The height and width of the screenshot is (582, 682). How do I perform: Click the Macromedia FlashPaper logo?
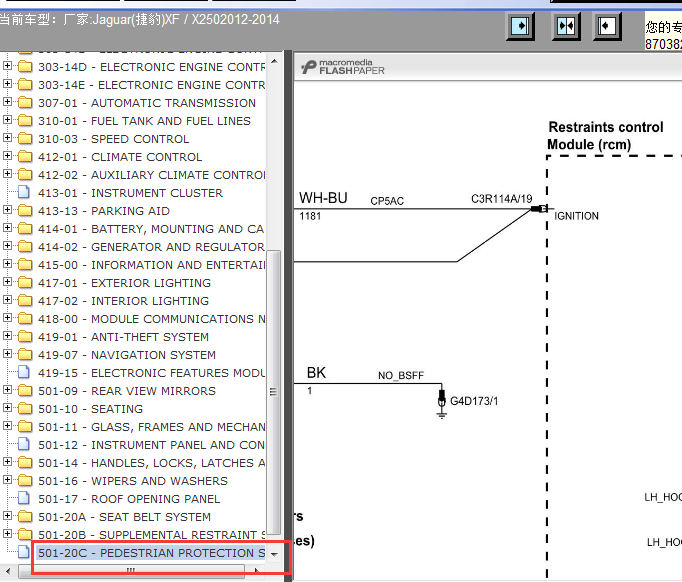(x=343, y=67)
